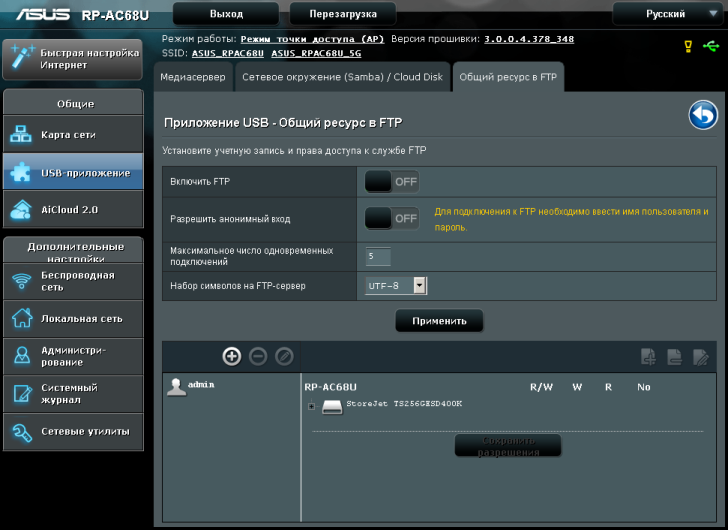The image size is (728, 530).
Task: Open the Русский language dropdown
Action: tap(669, 14)
